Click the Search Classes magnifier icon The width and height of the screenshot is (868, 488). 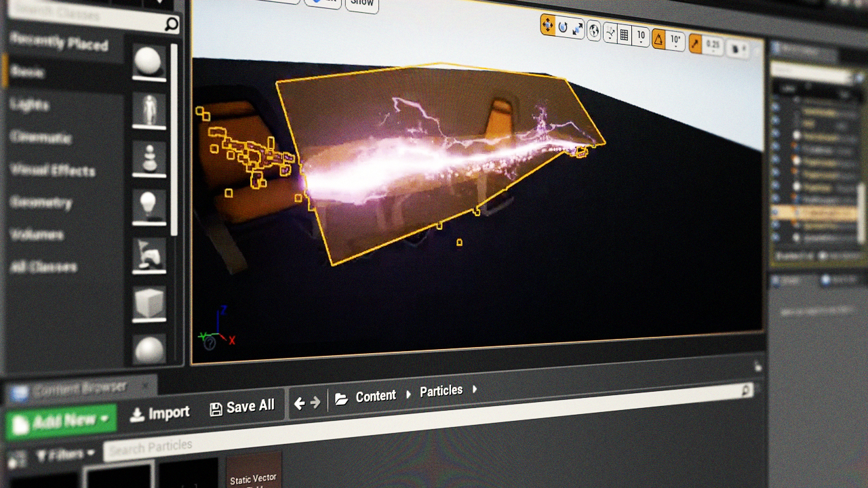pyautogui.click(x=171, y=26)
